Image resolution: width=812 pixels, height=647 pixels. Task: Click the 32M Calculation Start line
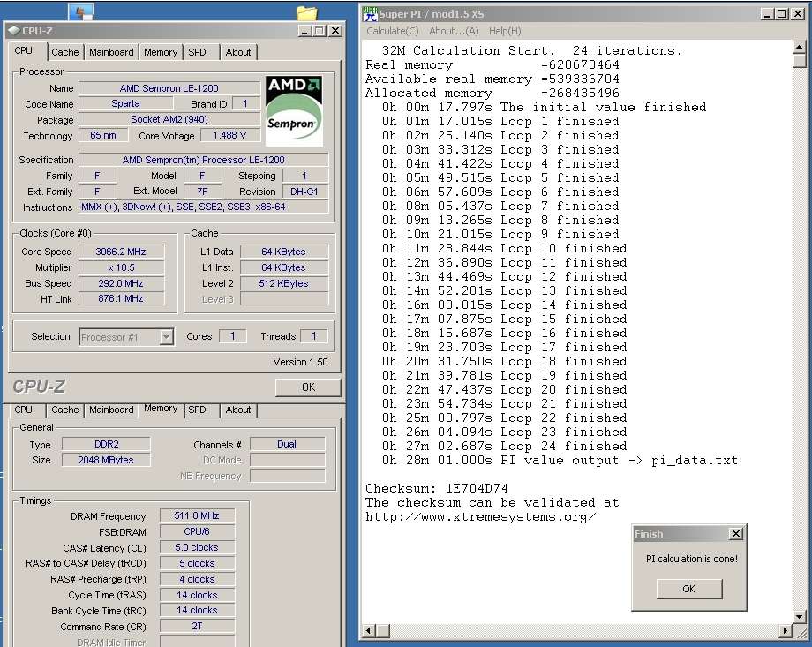click(x=532, y=51)
